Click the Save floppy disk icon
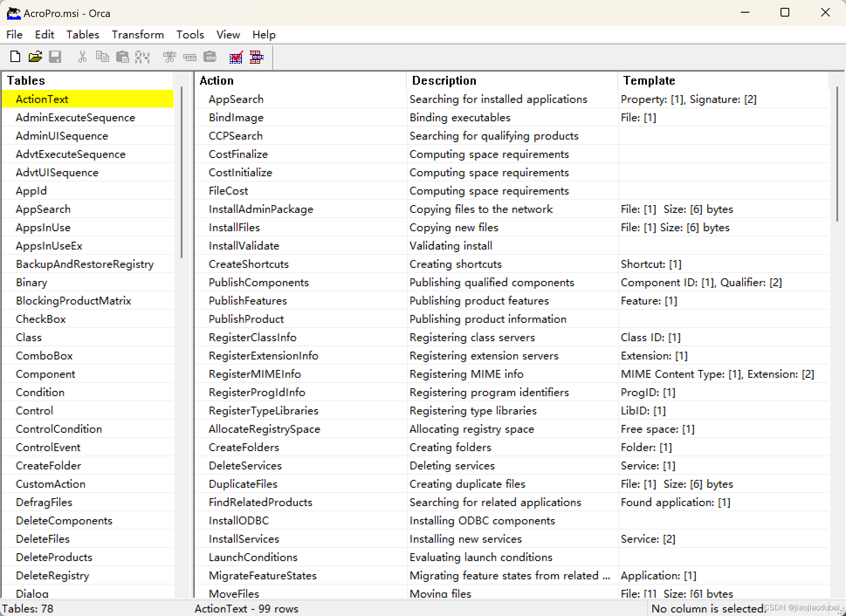 tap(55, 57)
